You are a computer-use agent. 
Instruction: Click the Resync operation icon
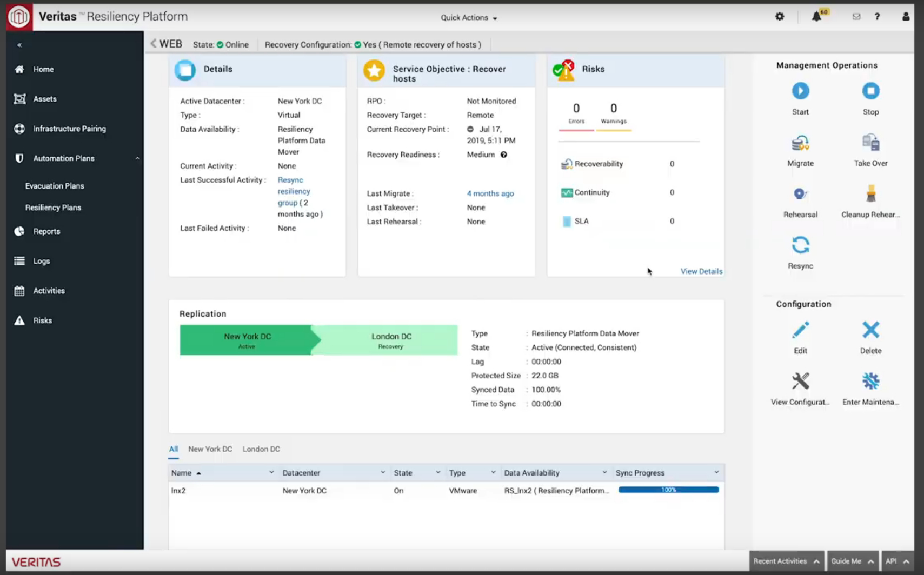click(x=800, y=245)
